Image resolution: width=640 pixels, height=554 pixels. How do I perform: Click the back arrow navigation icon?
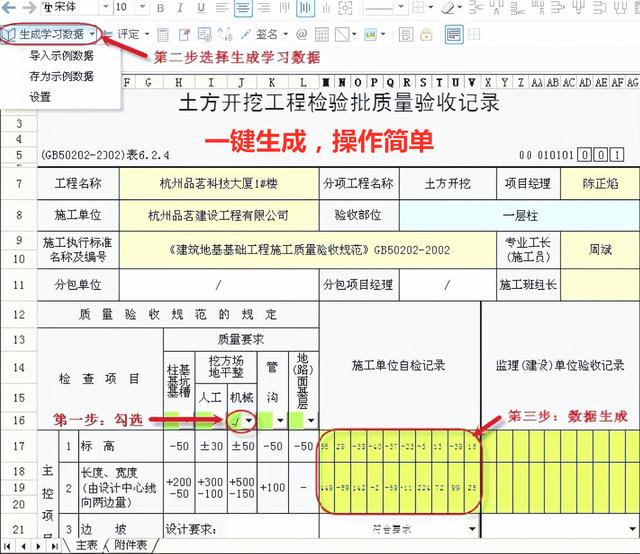[9, 7]
